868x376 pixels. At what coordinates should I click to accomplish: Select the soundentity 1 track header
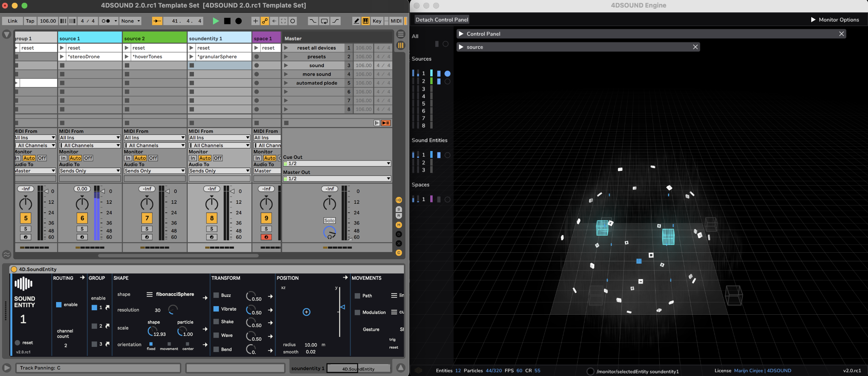pos(220,38)
